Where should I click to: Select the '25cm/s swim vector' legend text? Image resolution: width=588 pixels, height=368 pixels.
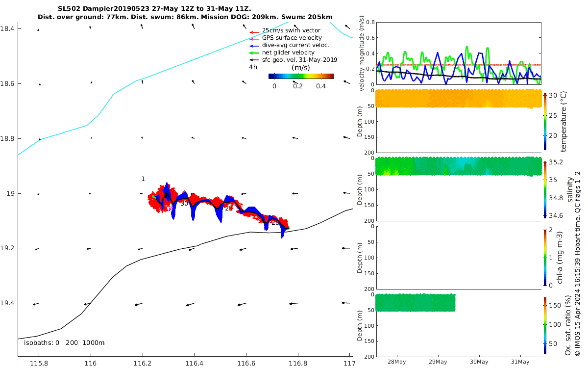(291, 30)
